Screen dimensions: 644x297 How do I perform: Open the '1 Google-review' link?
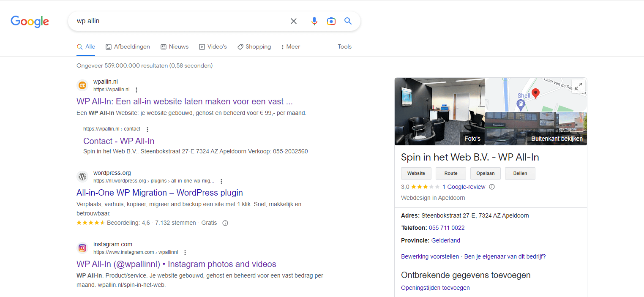tap(464, 187)
